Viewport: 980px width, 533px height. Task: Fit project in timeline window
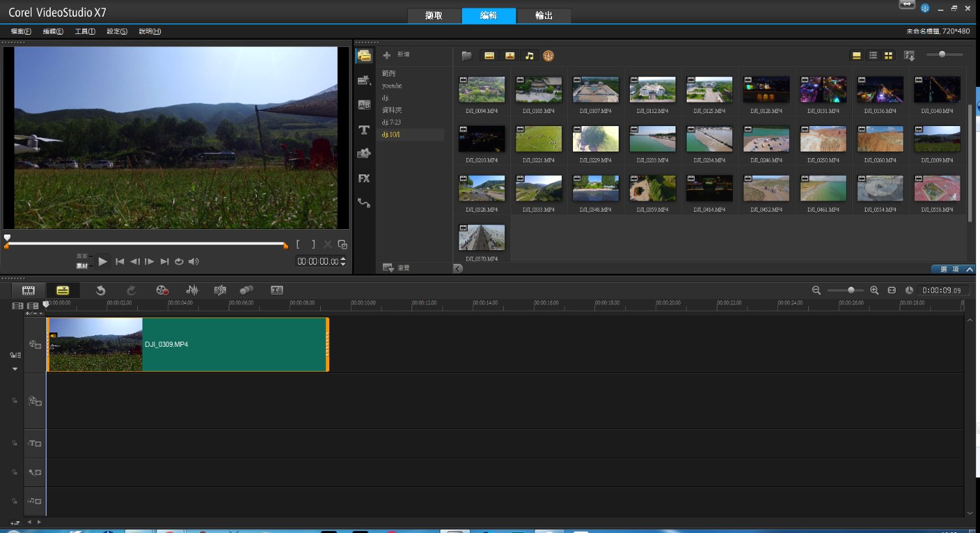tap(892, 290)
